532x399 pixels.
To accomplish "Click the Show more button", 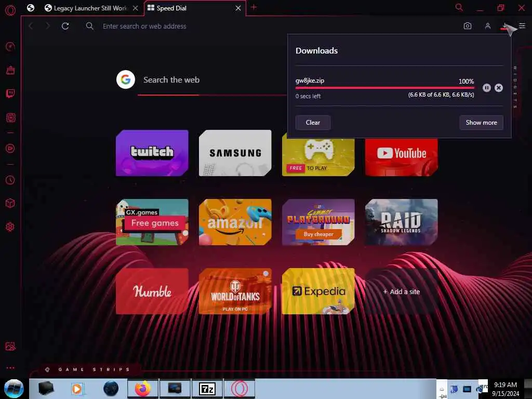I will coord(481,123).
